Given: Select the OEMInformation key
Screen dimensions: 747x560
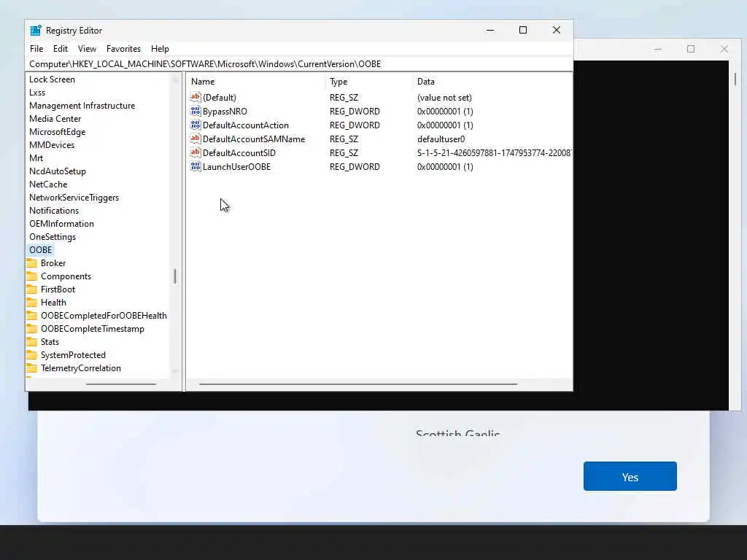Looking at the screenshot, I should point(61,223).
